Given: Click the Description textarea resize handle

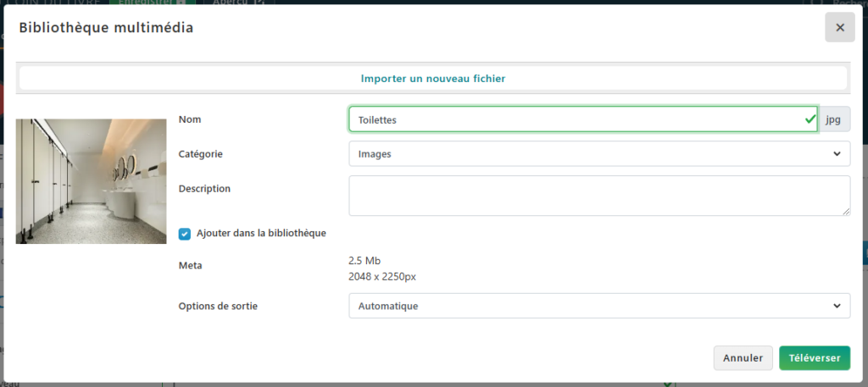Looking at the screenshot, I should [x=846, y=212].
